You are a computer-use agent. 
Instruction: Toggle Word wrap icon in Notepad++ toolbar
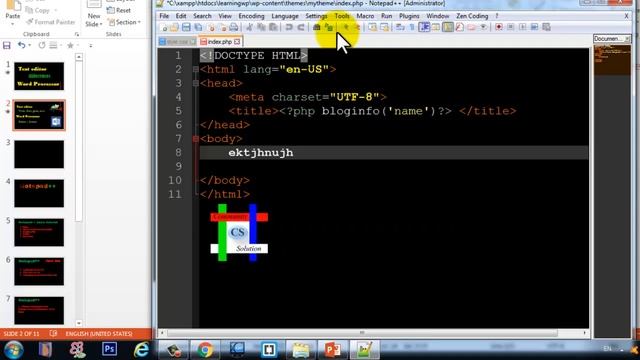(400, 27)
